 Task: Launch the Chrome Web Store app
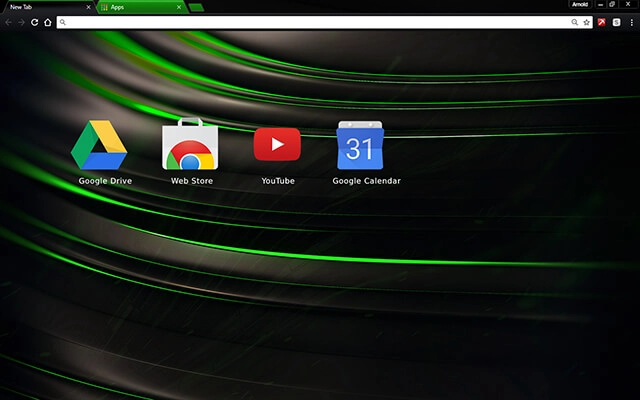(190, 144)
